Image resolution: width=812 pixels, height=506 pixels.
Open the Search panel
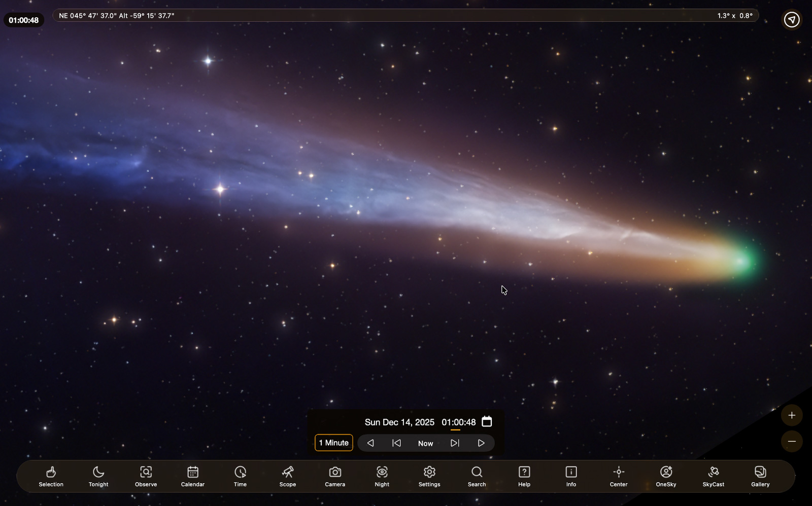[x=477, y=477]
